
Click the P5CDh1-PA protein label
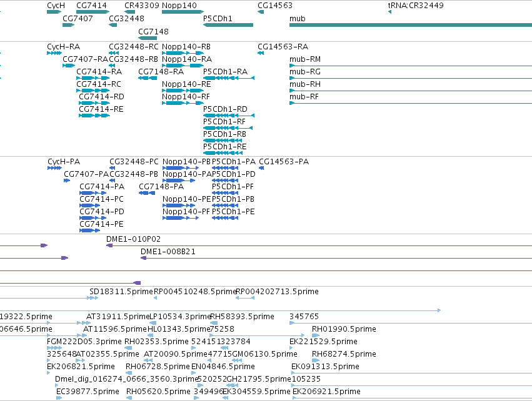234,162
